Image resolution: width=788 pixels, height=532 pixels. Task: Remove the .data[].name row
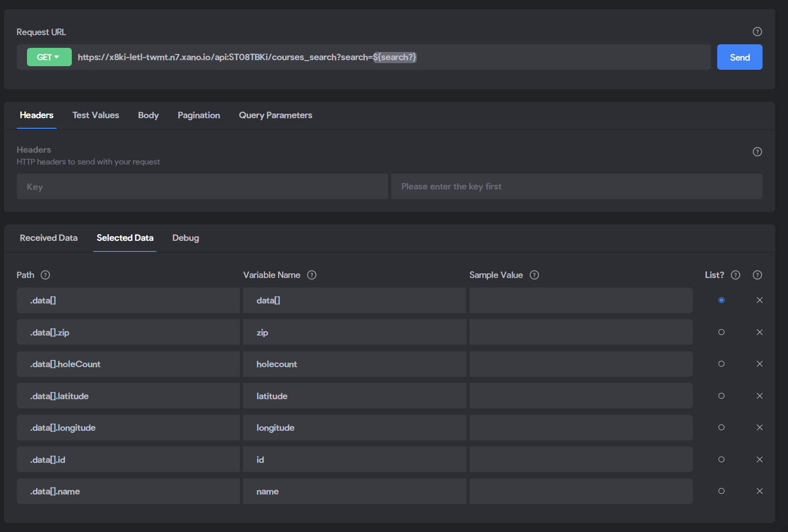point(759,491)
